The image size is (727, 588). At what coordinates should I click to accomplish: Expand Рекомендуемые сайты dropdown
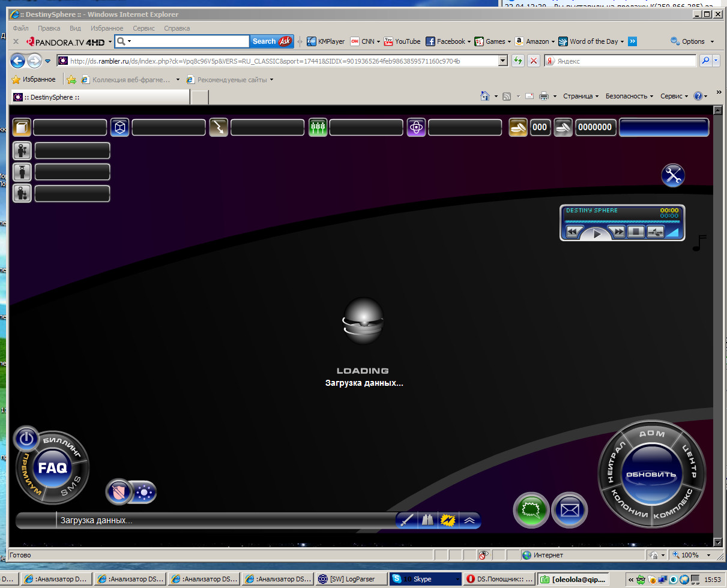pyautogui.click(x=271, y=79)
